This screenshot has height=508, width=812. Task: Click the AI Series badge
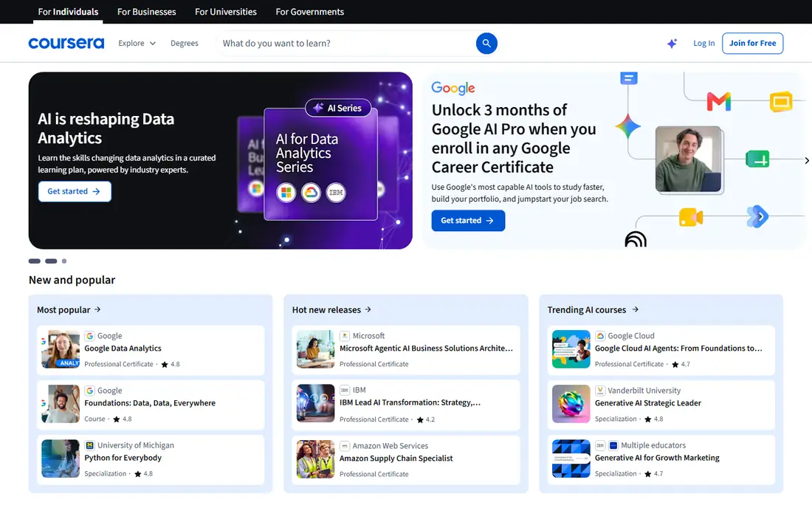[338, 108]
